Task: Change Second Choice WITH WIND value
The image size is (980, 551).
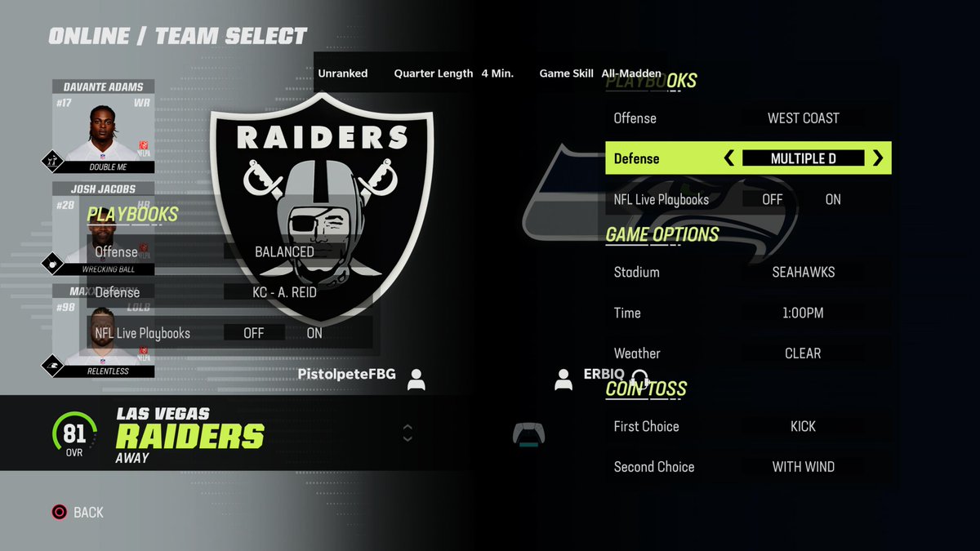Action: 804,467
